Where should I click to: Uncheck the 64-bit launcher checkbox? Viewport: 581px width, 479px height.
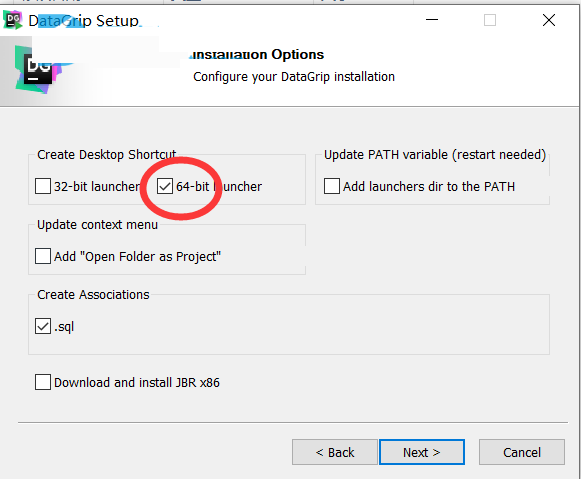[165, 186]
